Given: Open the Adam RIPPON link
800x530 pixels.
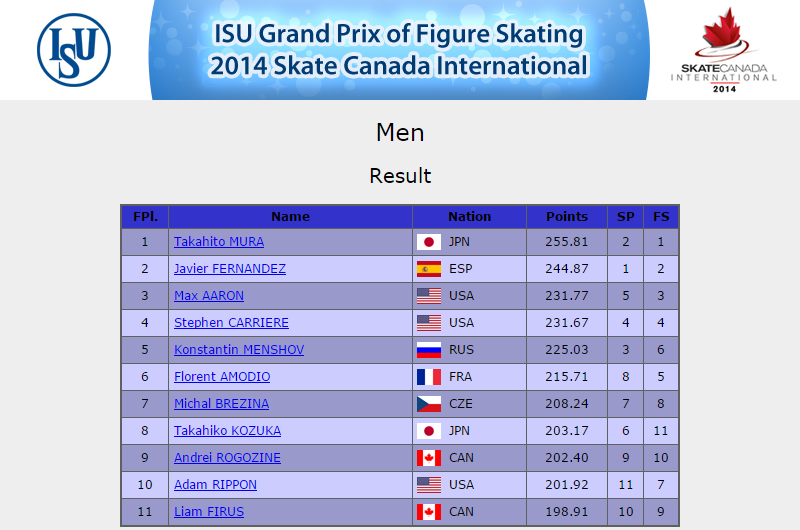Looking at the screenshot, I should point(215,485).
